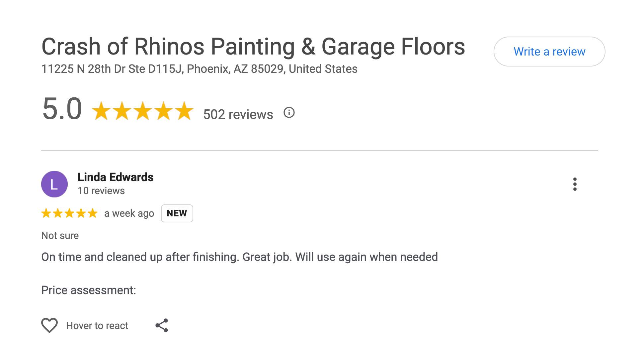Open the review information icon
Image resolution: width=644 pixels, height=345 pixels.
289,113
